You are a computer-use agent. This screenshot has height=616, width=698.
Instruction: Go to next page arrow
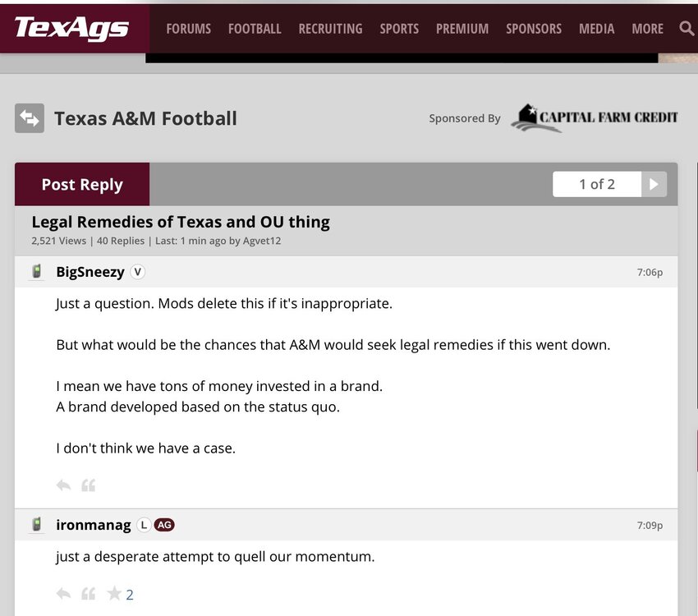coord(654,184)
